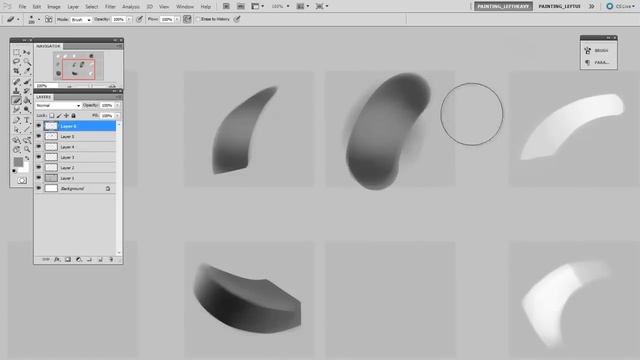The image size is (640, 360).
Task: Select the Crop tool
Action: [16, 71]
